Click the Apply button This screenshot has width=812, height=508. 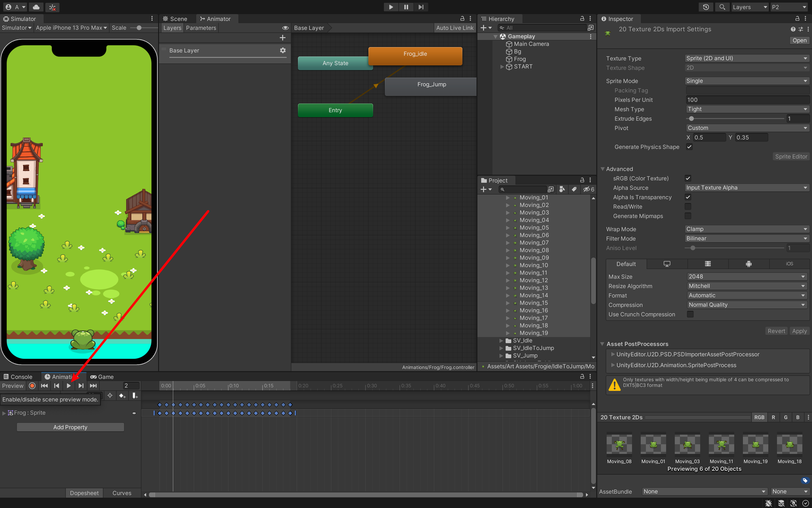(799, 331)
